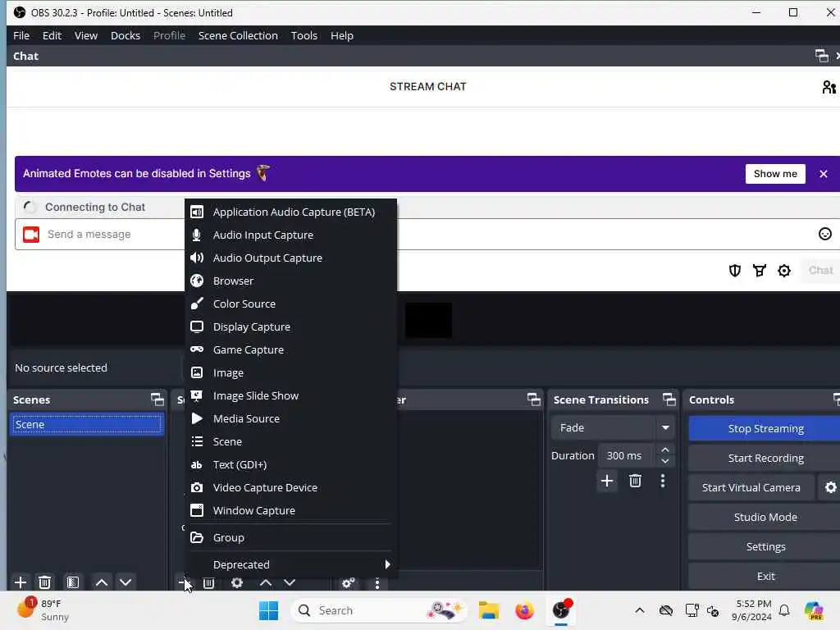The height and width of the screenshot is (630, 840).
Task: Click Start Recording button
Action: 765,458
